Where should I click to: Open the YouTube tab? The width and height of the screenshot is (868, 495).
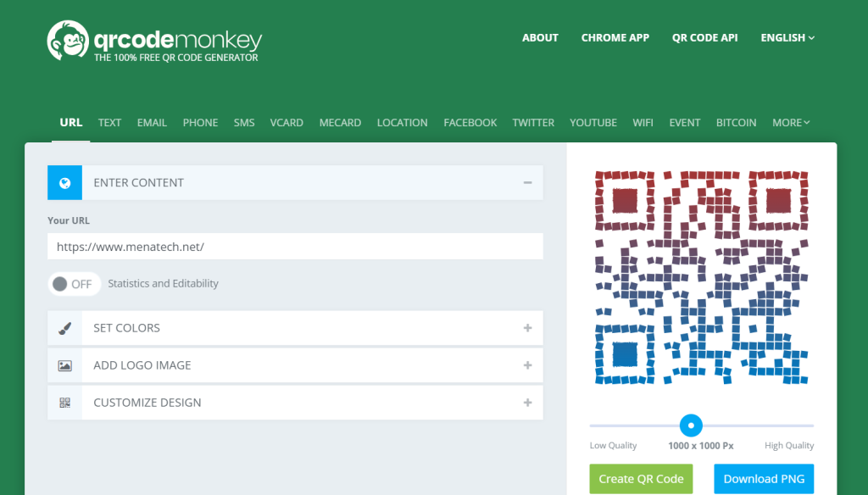(x=593, y=122)
